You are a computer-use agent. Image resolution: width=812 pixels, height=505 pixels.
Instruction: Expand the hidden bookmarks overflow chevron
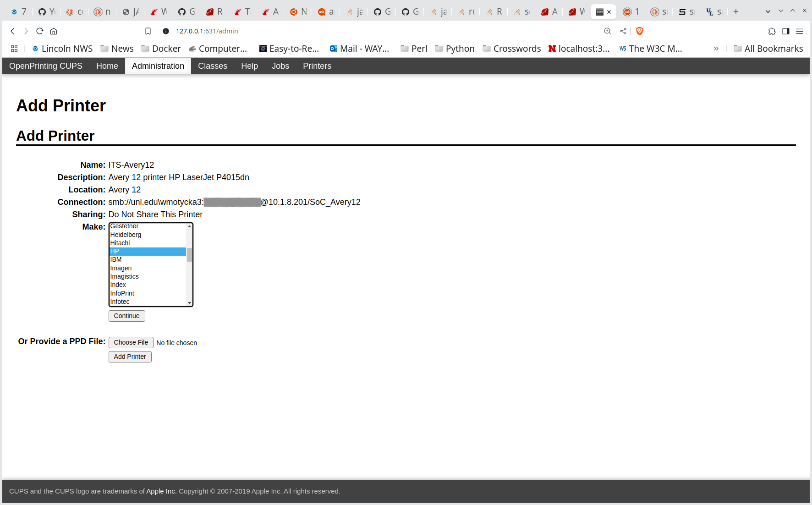coord(716,49)
